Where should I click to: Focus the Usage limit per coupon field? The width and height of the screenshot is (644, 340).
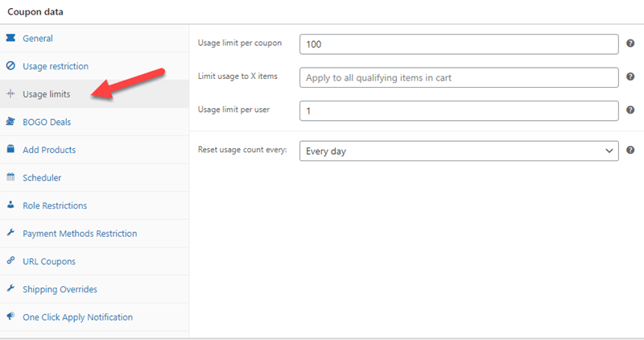(459, 44)
